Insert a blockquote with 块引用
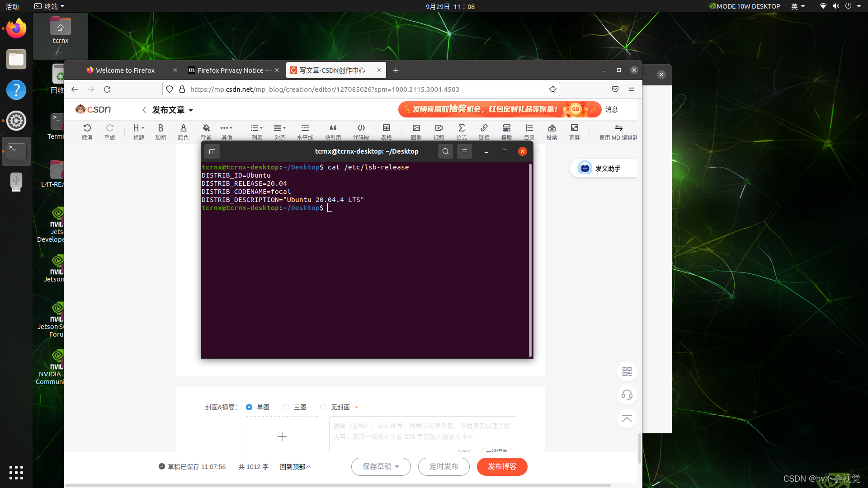The width and height of the screenshot is (868, 488). [333, 131]
